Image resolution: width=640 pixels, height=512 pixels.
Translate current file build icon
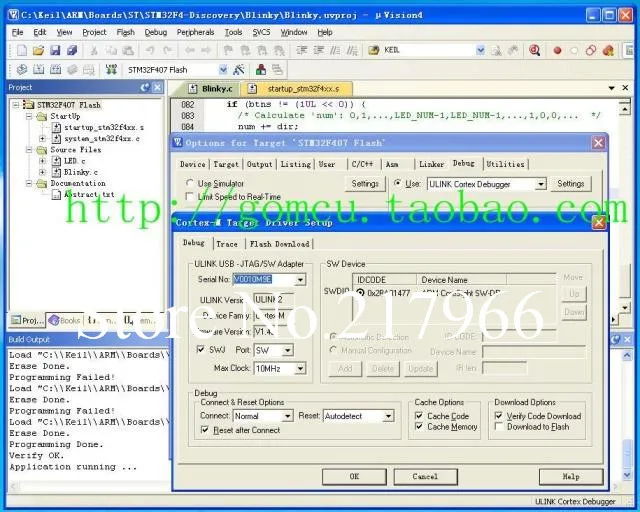point(22,70)
